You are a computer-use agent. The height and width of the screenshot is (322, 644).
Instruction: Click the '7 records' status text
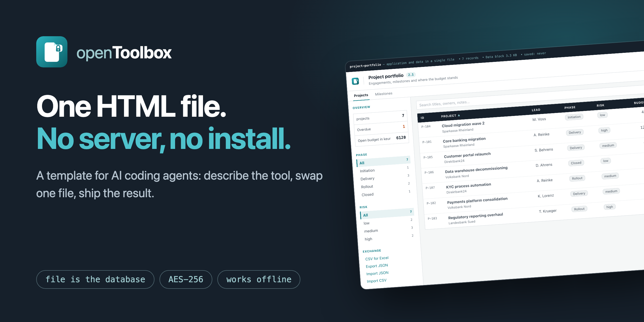tap(470, 58)
